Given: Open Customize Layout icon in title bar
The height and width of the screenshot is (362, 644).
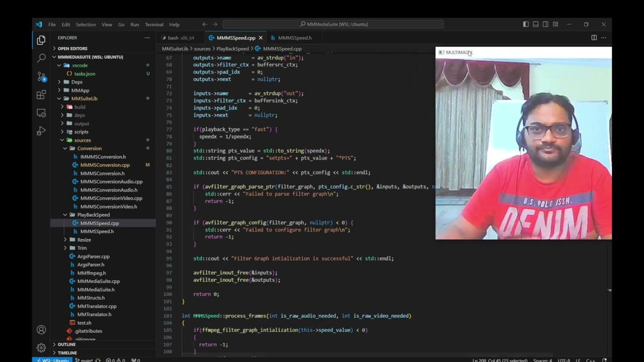Looking at the screenshot, I should [x=555, y=24].
